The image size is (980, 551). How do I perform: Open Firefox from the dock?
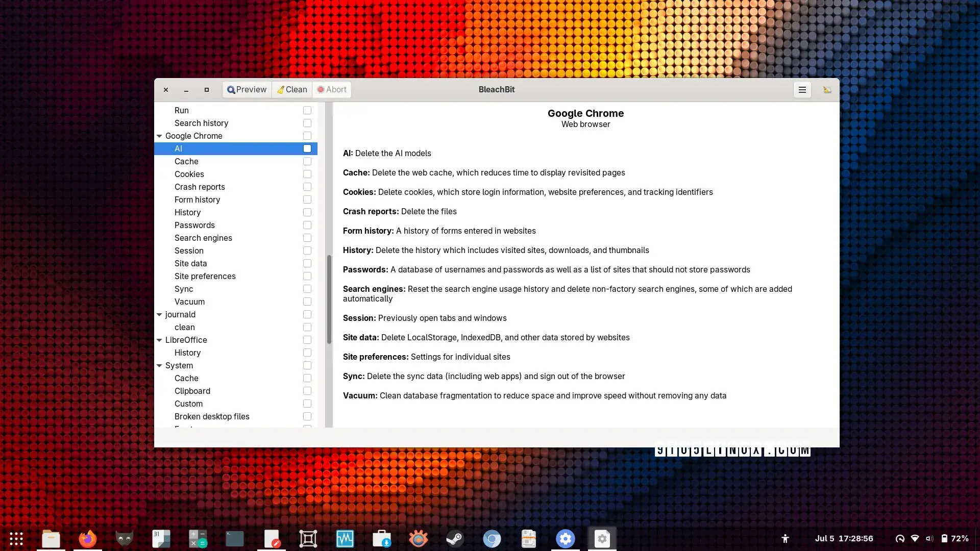tap(88, 539)
